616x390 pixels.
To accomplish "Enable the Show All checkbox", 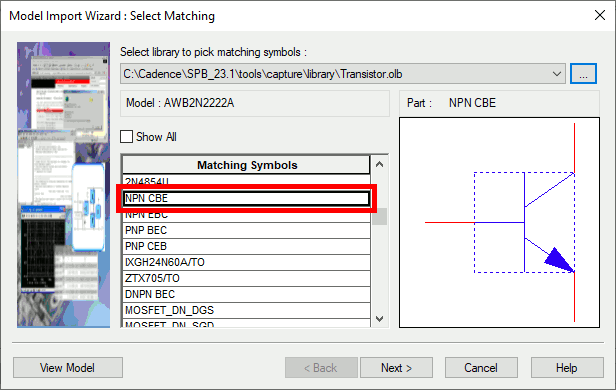I will (126, 137).
